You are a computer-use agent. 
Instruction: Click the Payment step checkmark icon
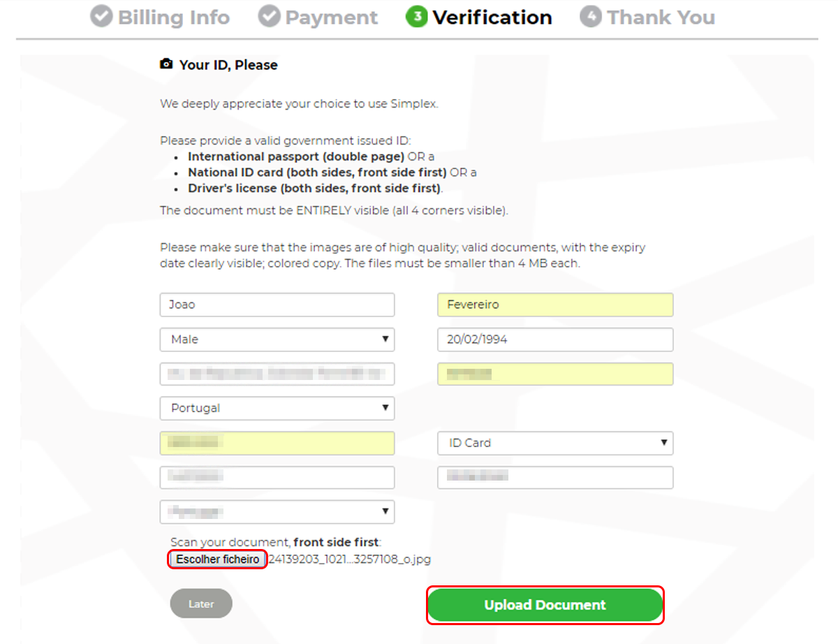coord(269,17)
